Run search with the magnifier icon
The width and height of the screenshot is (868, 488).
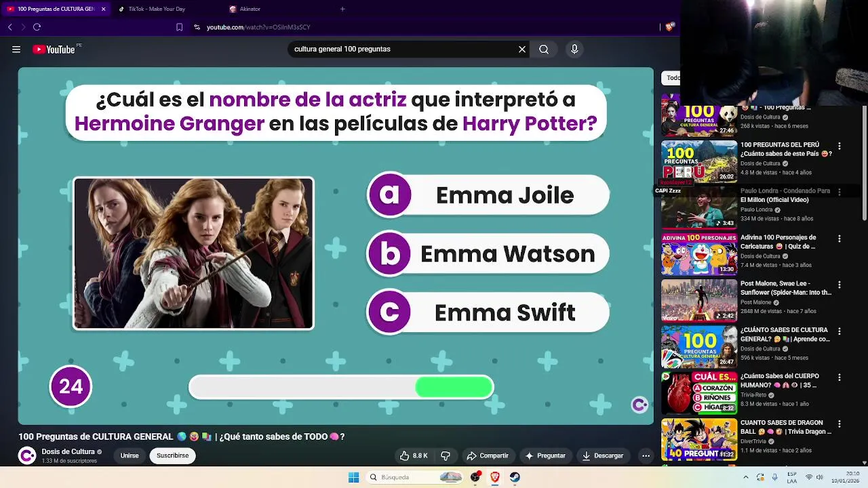click(544, 49)
